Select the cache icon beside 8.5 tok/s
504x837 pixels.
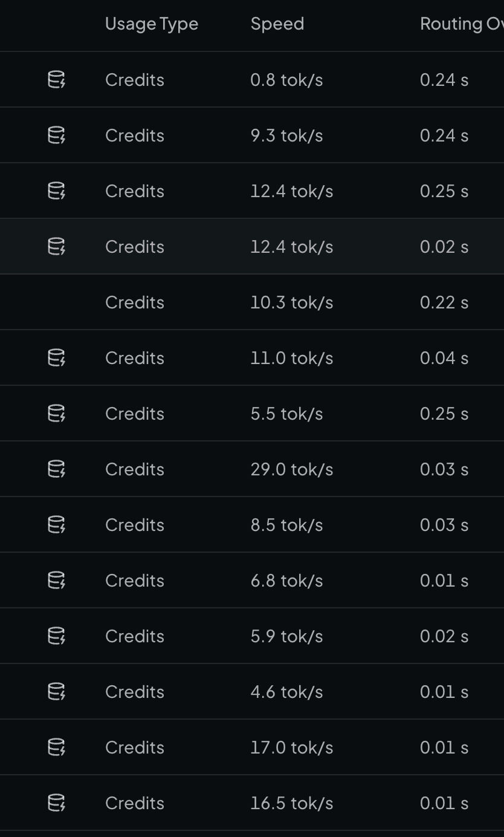(56, 525)
